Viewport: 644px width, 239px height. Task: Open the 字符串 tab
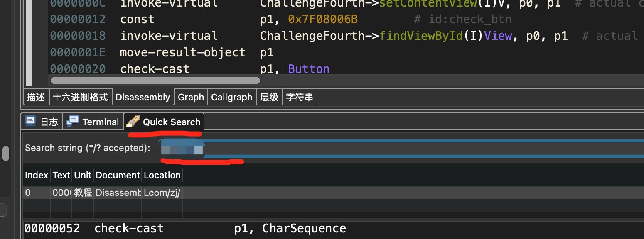pyautogui.click(x=300, y=97)
